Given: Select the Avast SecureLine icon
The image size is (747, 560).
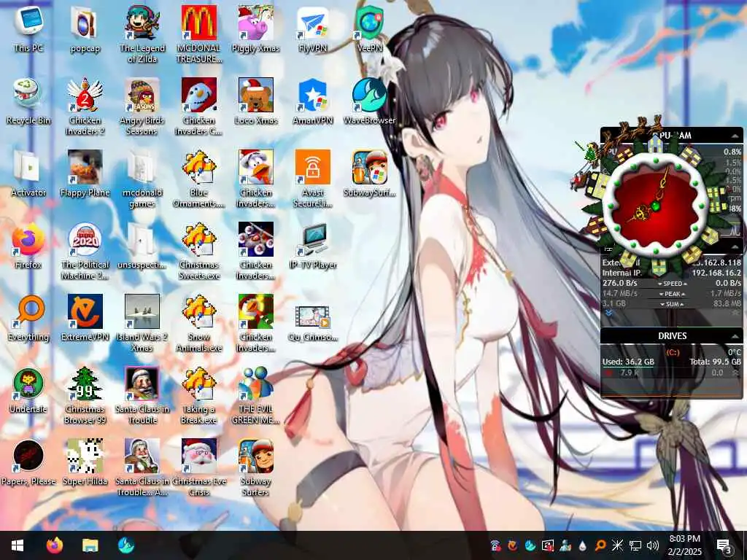Looking at the screenshot, I should (312, 179).
